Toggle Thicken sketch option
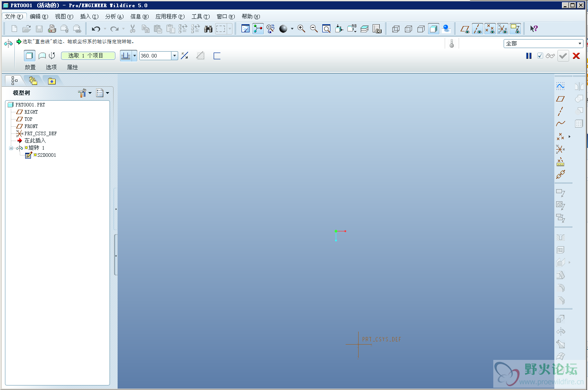The width and height of the screenshot is (588, 390). click(217, 56)
